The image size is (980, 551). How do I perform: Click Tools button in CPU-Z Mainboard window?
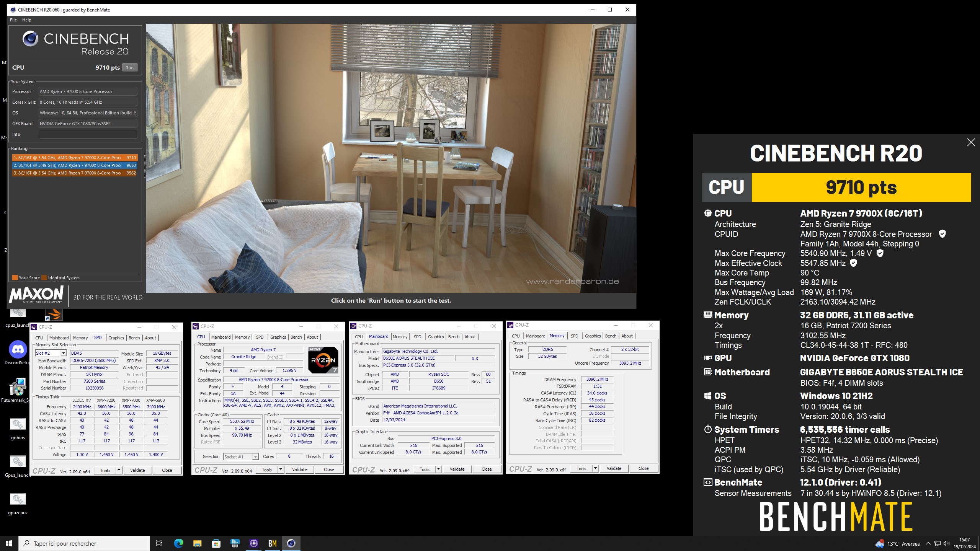tap(425, 469)
